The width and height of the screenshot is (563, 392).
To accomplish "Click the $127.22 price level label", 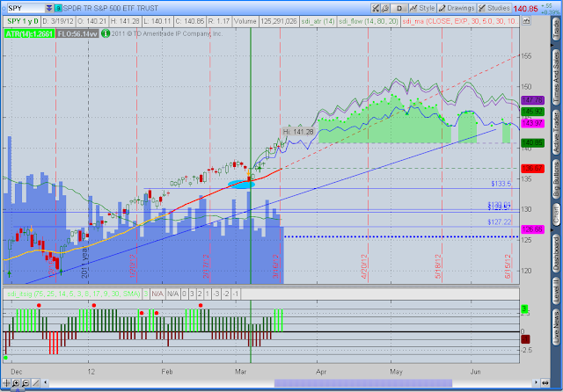I will pyautogui.click(x=499, y=222).
